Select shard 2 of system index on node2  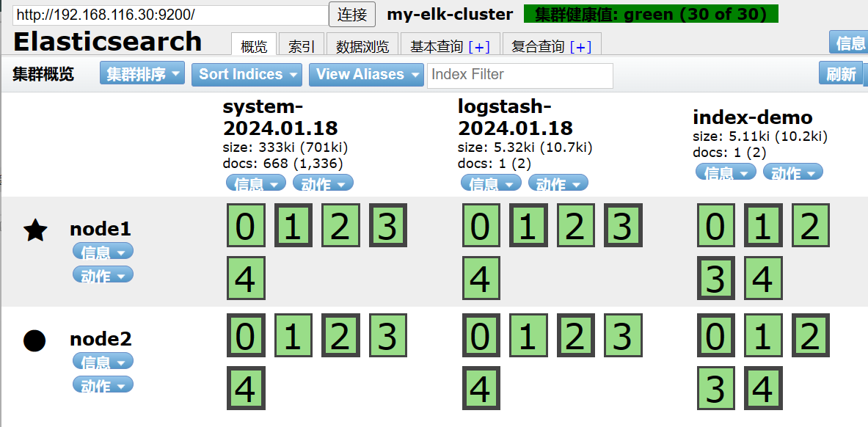point(340,335)
